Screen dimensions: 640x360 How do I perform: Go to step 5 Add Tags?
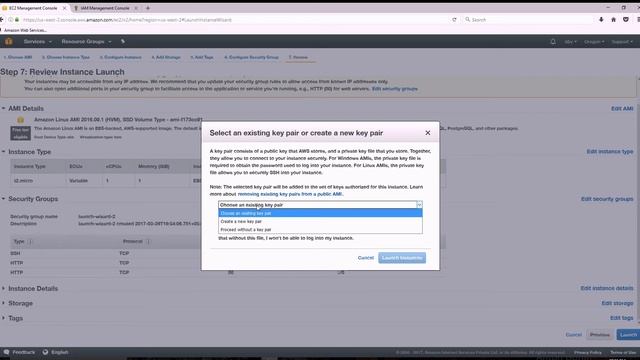pyautogui.click(x=202, y=57)
